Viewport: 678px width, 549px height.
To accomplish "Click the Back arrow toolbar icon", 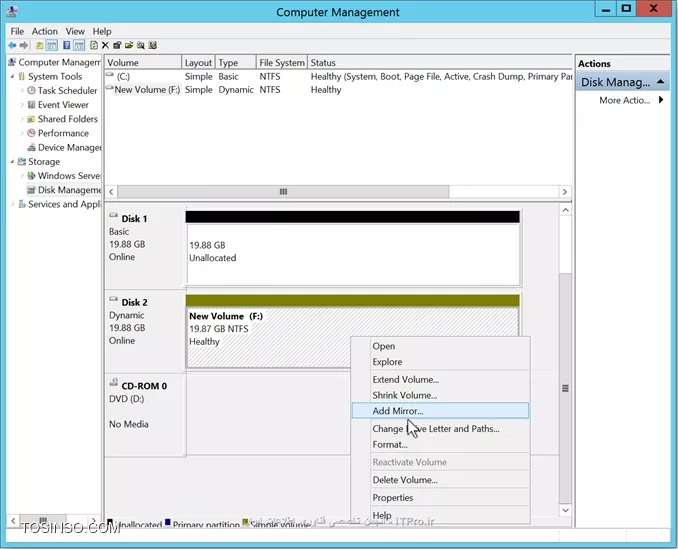I will [x=12, y=45].
